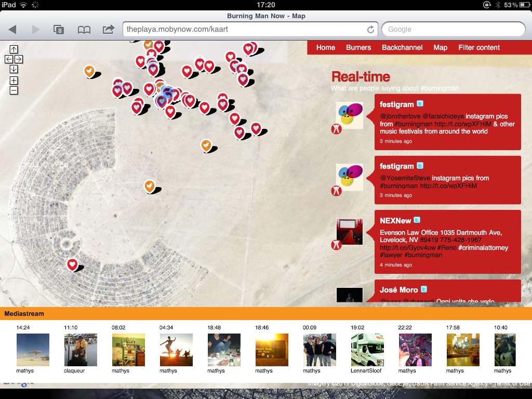Viewport: 532px width, 399px height.
Task: Zoom out the map with minus button
Action: pos(14,90)
